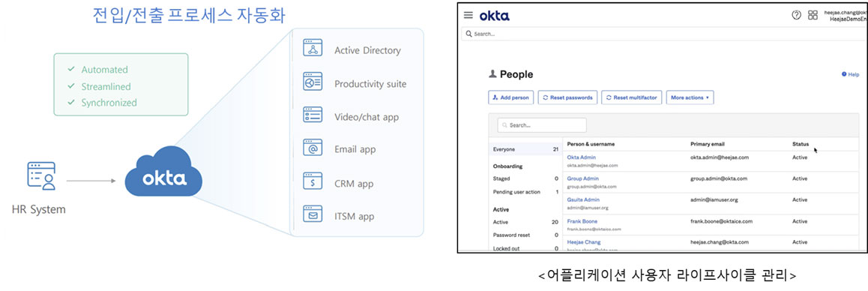Click the Active status for Frank Boone
The height and width of the screenshot is (291, 868).
(x=800, y=221)
